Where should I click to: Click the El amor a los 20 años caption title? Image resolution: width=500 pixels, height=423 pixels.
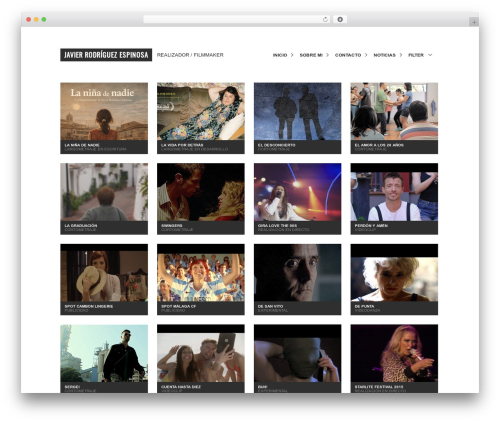(379, 145)
